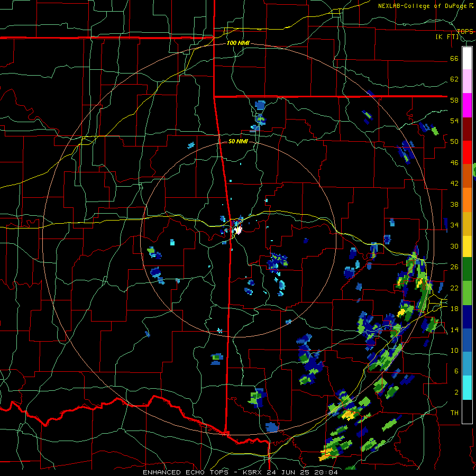Viewport: 476px width, 476px height.
Task: Click the "ENHANCED ECHO TOPS" product title
Action: (x=188, y=472)
